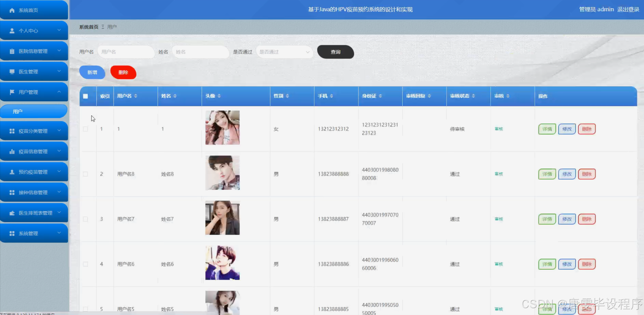644x315 pixels.
Task: Click 修改 for 用户名8 row
Action: point(567,174)
